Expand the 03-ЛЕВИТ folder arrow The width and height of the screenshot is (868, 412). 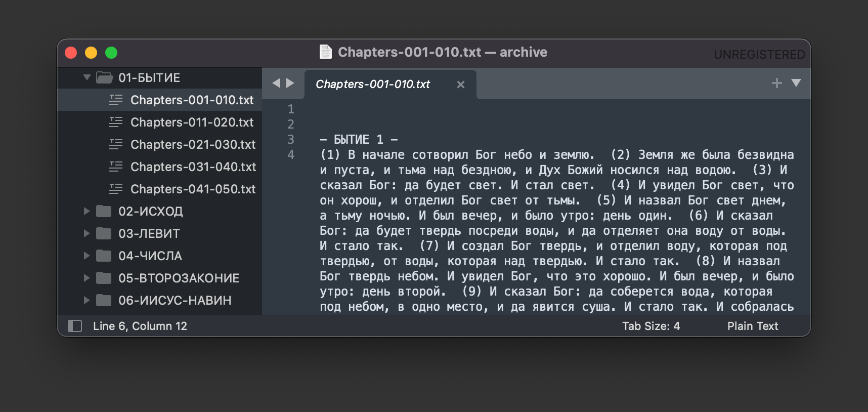(x=86, y=233)
